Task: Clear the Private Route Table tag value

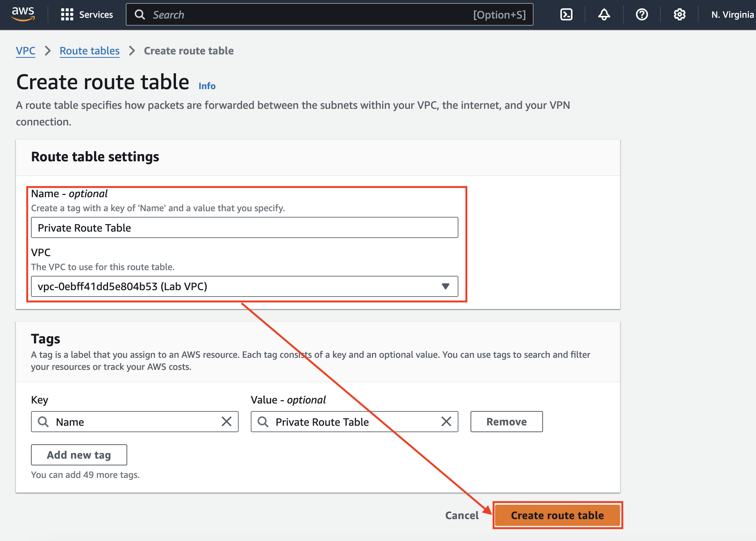Action: [x=446, y=422]
